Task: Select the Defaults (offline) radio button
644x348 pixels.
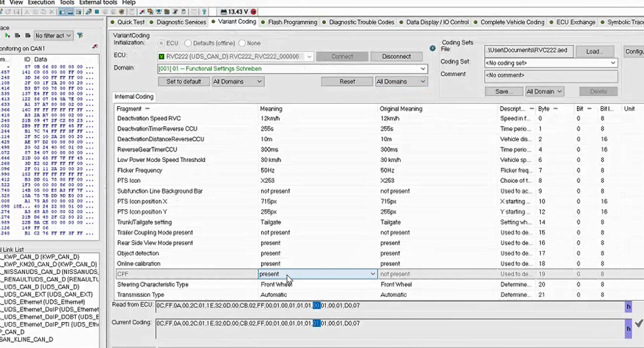Action: coord(188,43)
